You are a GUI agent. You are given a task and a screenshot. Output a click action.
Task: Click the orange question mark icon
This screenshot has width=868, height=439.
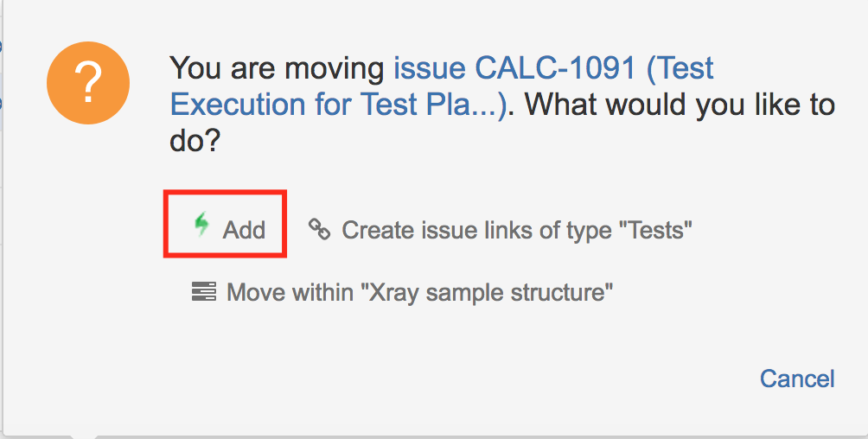88,83
